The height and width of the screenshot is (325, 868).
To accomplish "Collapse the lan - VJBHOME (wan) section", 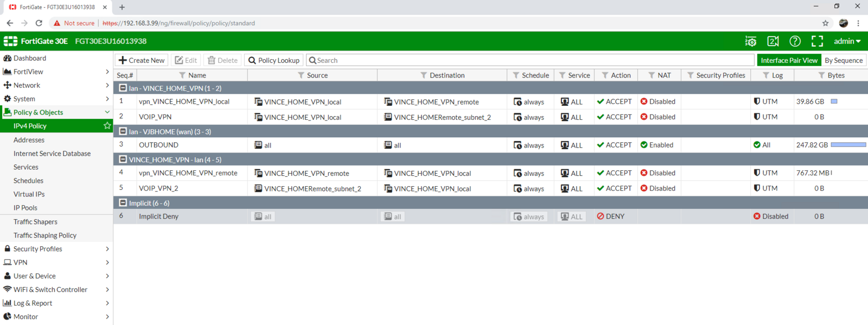I will point(123,131).
